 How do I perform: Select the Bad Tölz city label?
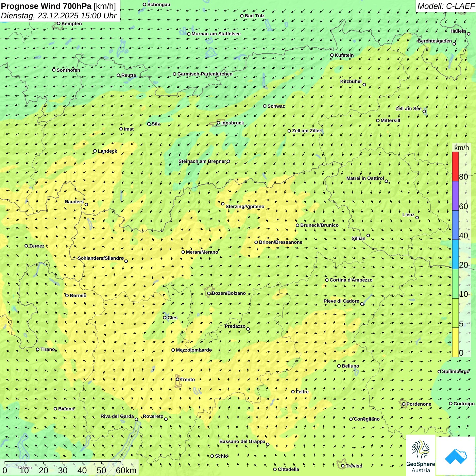[x=255, y=16]
